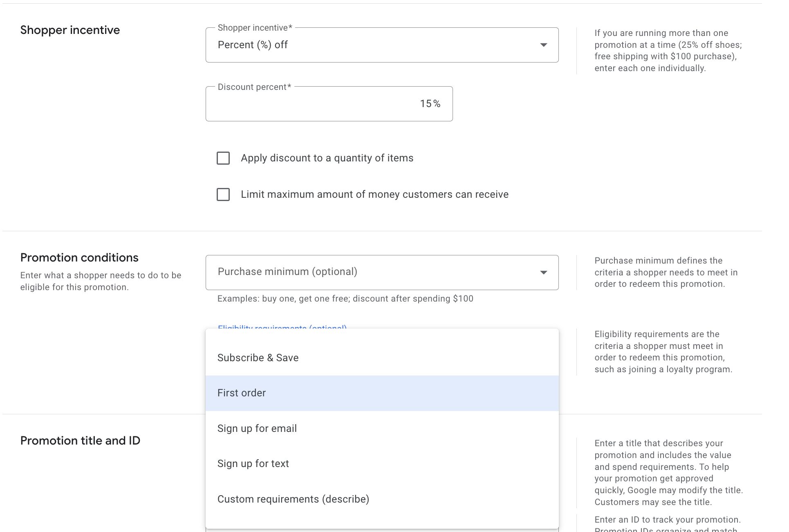Choose "Custom requirements (describe)" option
Screen dimensions: 789x532
(x=294, y=499)
